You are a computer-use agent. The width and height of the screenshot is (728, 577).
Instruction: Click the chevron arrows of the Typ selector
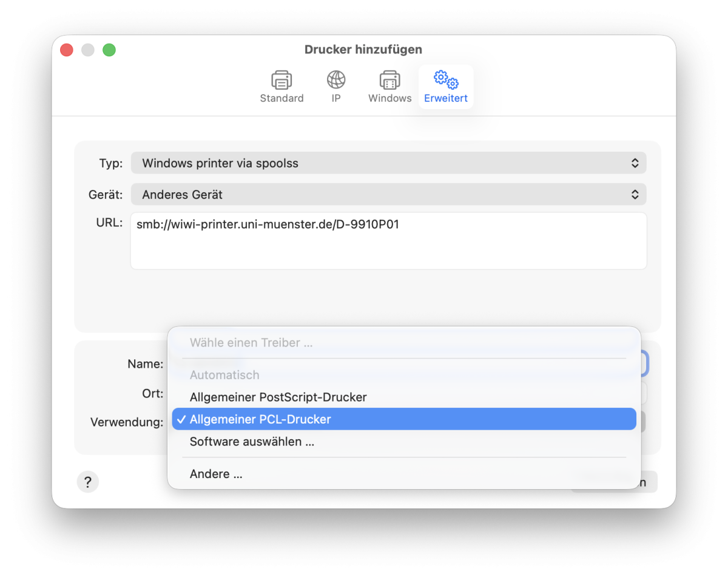click(635, 163)
